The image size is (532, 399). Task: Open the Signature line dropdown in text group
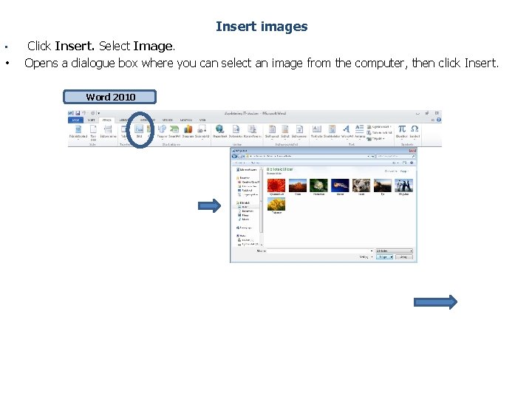[x=379, y=127]
